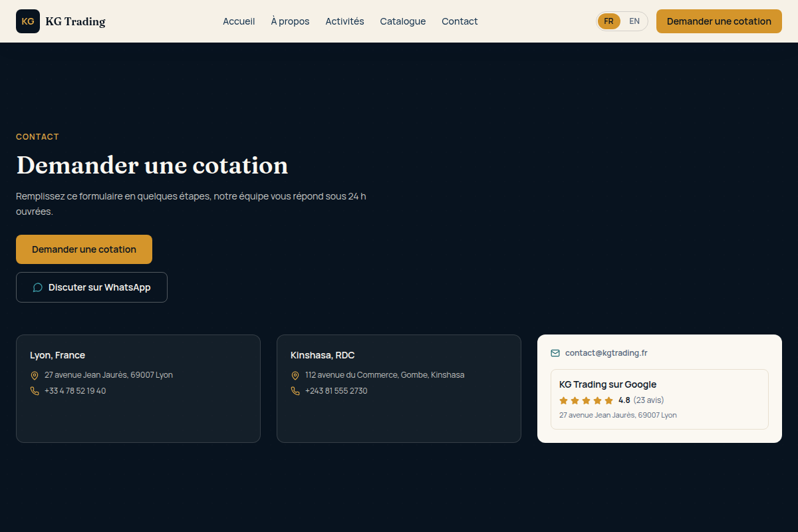Click the KG Trading brand name
Screen dimensions: 798x532
tap(75, 21)
